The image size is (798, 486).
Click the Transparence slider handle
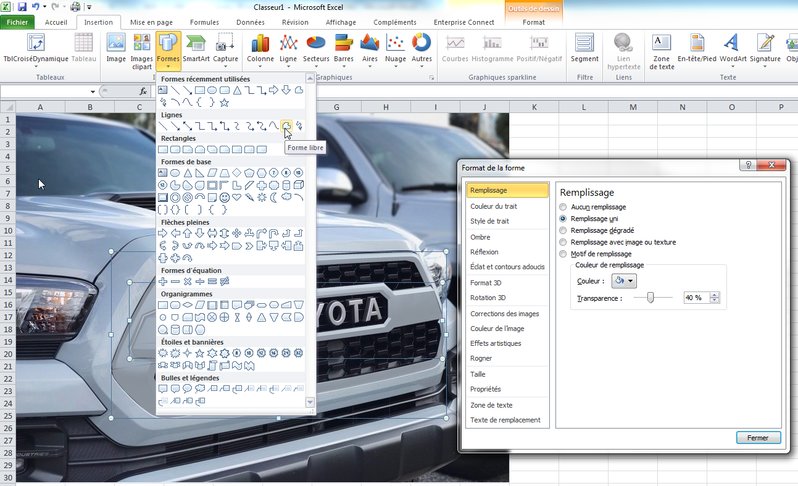pyautogui.click(x=650, y=297)
